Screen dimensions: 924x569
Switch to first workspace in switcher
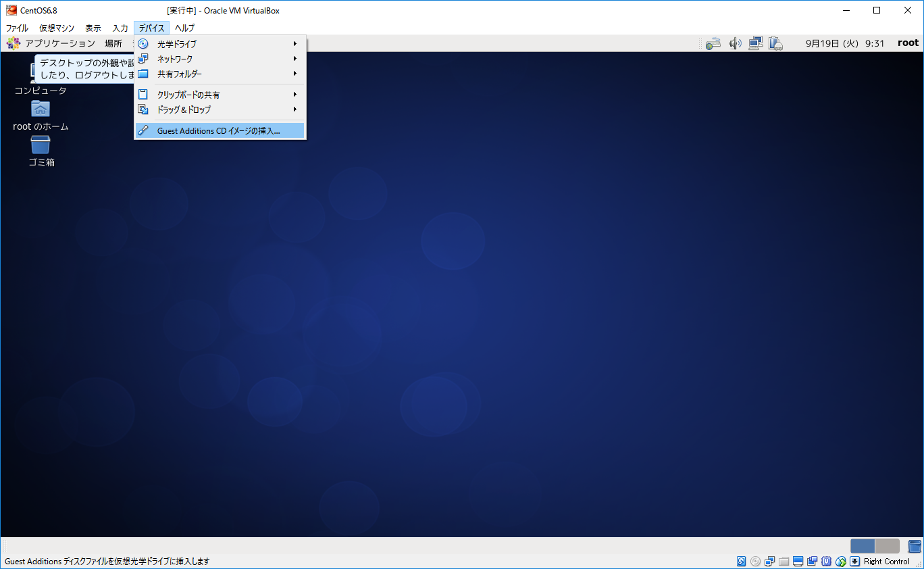tap(863, 546)
